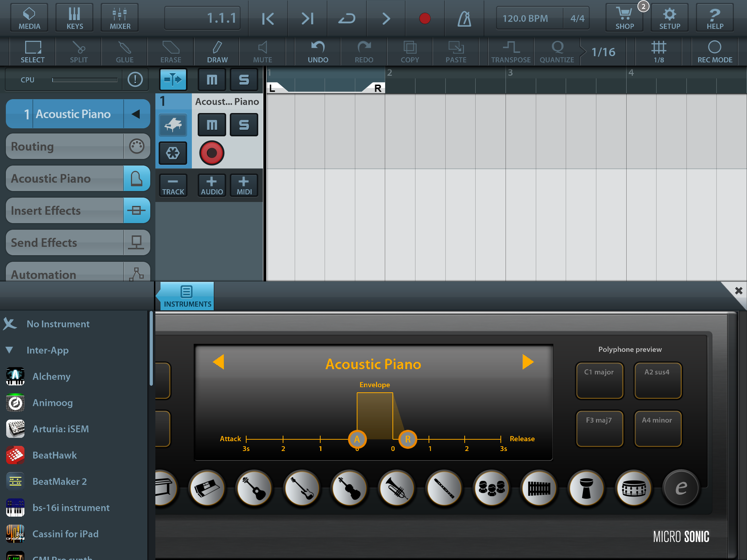Start recording from the transport bar

(425, 18)
